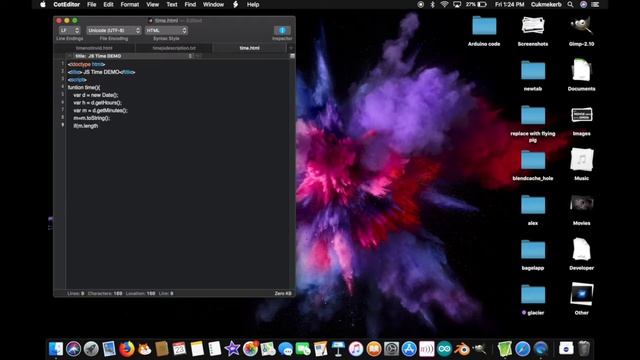Switch to the .txt document tab
This screenshot has width=640, height=360.
coord(174,48)
